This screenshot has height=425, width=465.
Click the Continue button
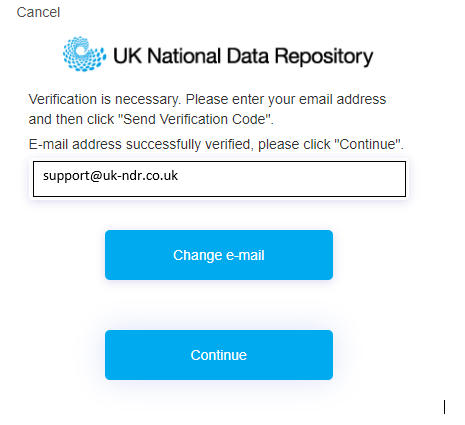click(x=219, y=355)
